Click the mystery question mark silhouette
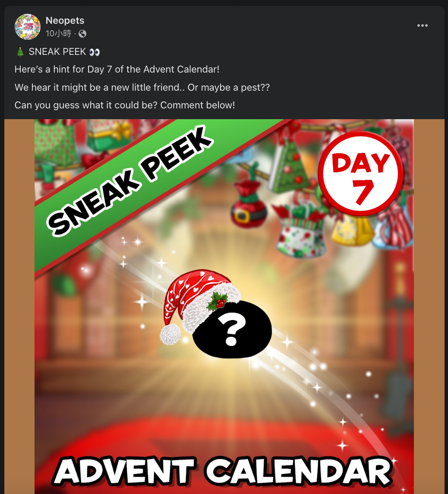Screen dimensions: 448x494 pos(232,330)
